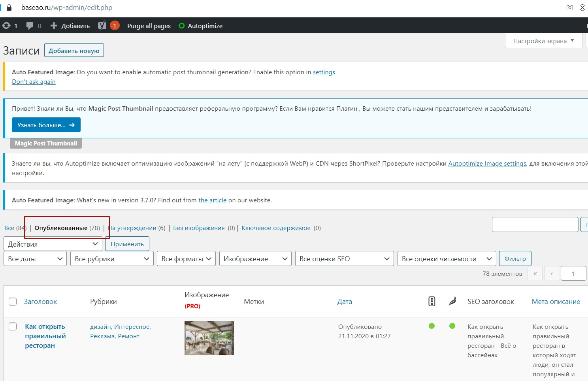Open the Изображение filter dropdown

(x=255, y=259)
